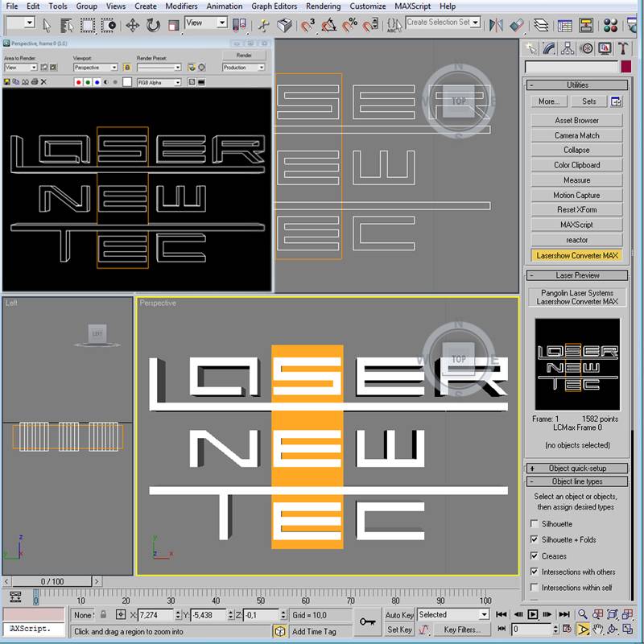Open the RGB Alpha channel dropdown
This screenshot has height=644, width=644.
pos(159,83)
